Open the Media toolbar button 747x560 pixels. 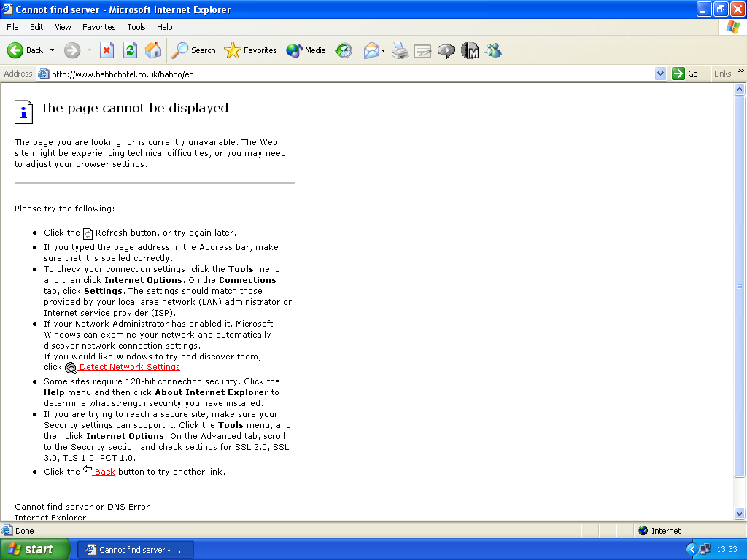point(306,50)
